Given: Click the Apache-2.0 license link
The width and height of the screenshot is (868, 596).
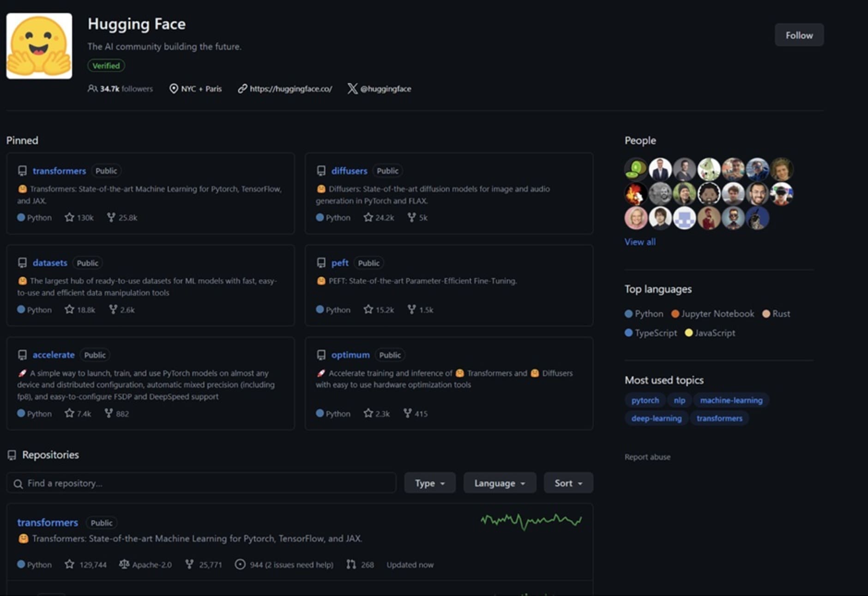Looking at the screenshot, I should click(152, 564).
